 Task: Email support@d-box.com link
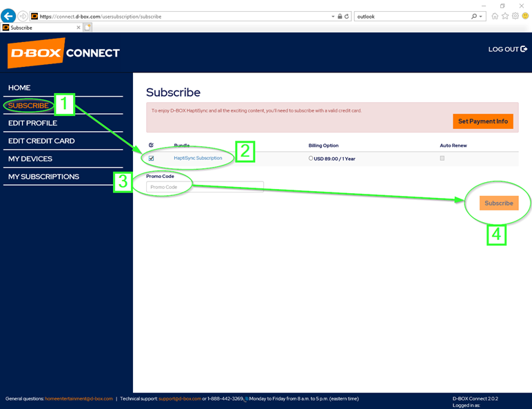pyautogui.click(x=180, y=399)
